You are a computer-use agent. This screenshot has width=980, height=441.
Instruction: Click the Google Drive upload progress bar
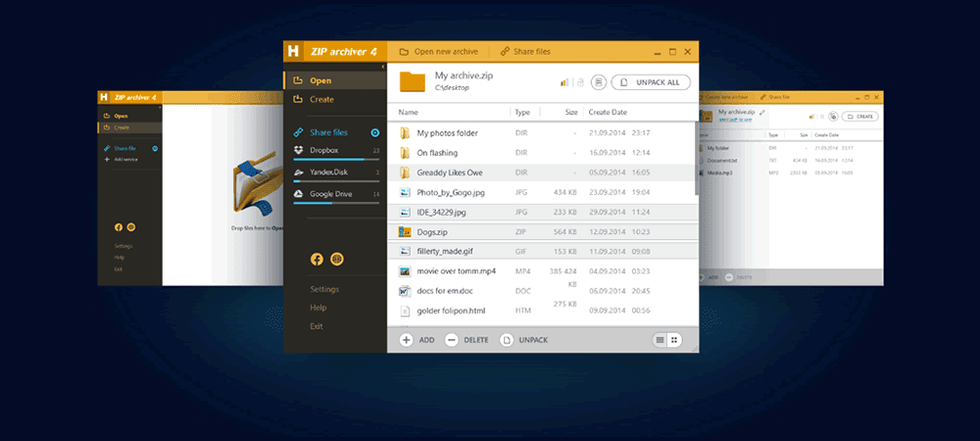(x=336, y=203)
